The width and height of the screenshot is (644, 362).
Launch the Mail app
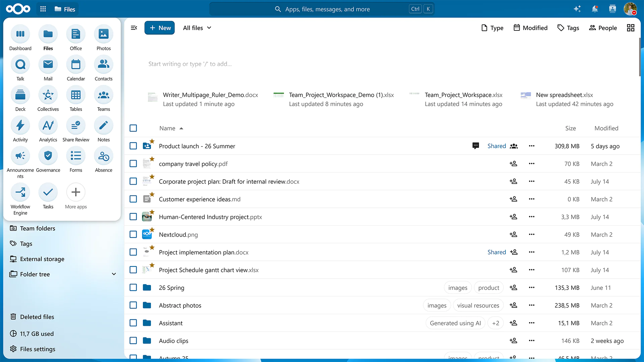48,68
